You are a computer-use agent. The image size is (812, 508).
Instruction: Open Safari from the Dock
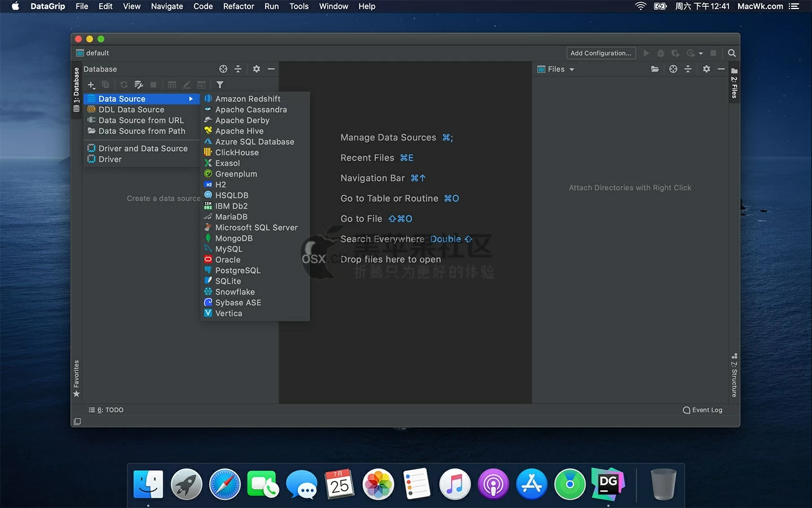click(224, 484)
